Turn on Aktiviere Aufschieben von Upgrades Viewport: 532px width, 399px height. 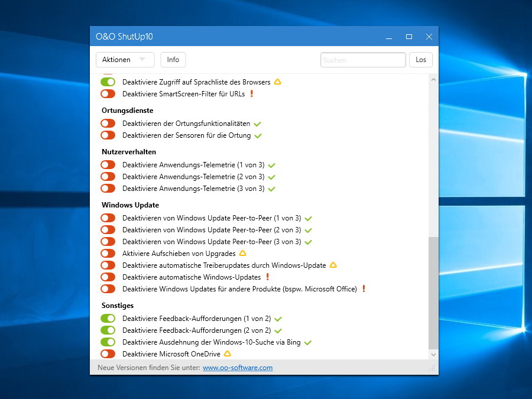coord(108,254)
